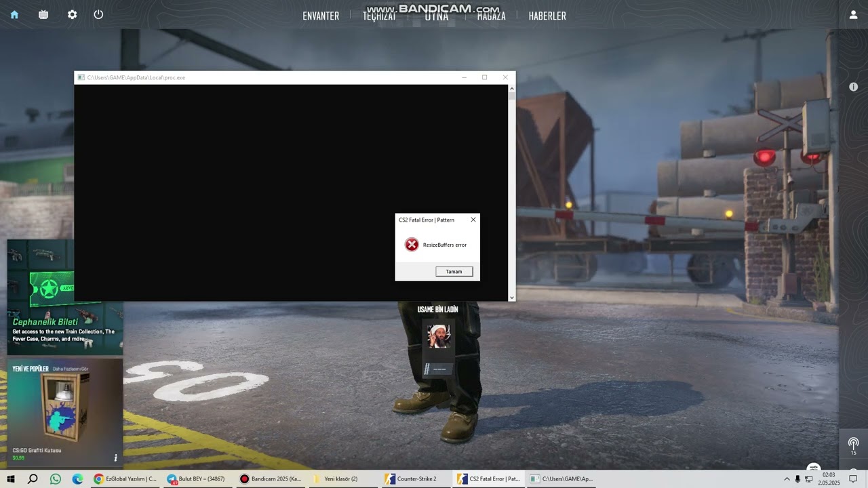Click the USAME BİN LADİN player name
The height and width of the screenshot is (488, 868).
click(437, 310)
